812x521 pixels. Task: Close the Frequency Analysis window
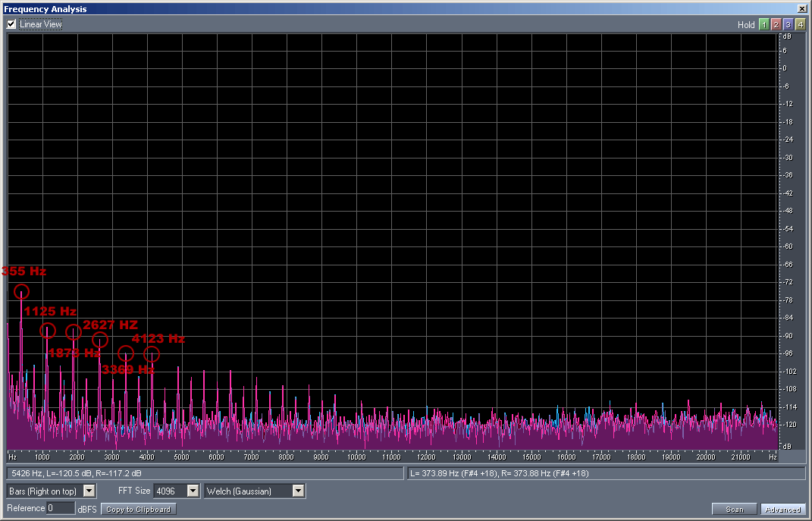pyautogui.click(x=801, y=9)
